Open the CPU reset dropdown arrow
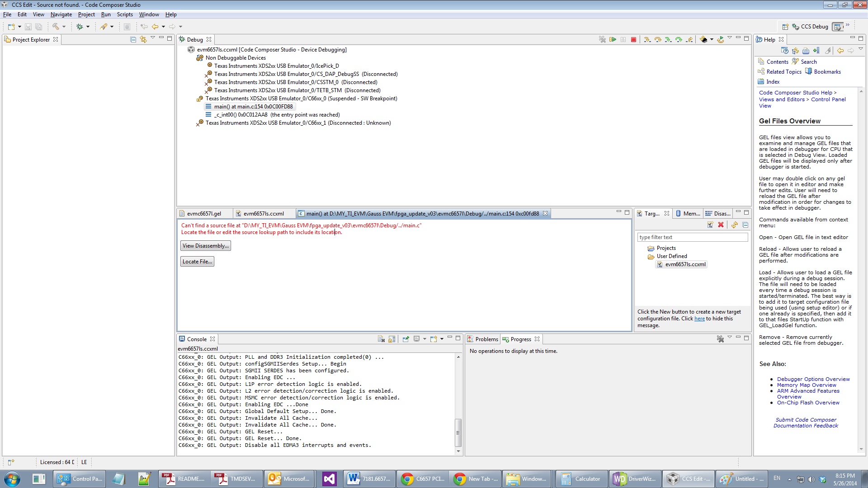The image size is (868, 488). coord(712,39)
